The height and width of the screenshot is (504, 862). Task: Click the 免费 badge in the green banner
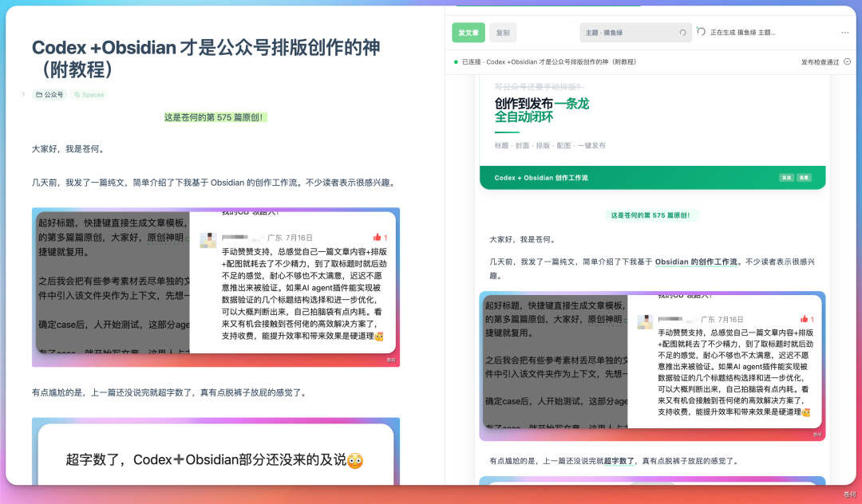[804, 178]
